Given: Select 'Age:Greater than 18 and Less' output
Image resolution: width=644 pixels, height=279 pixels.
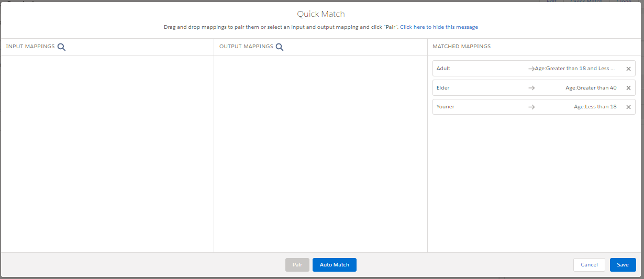Looking at the screenshot, I should 576,69.
